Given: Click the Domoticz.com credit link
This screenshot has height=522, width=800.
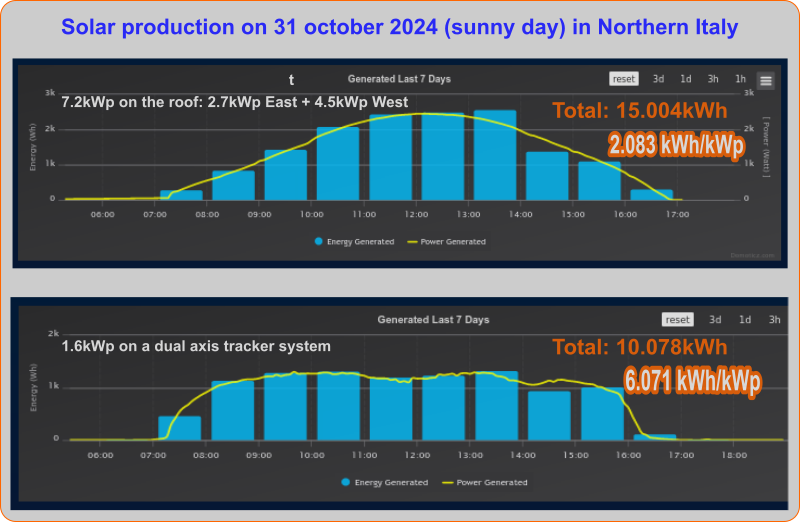Looking at the screenshot, I should (x=752, y=255).
